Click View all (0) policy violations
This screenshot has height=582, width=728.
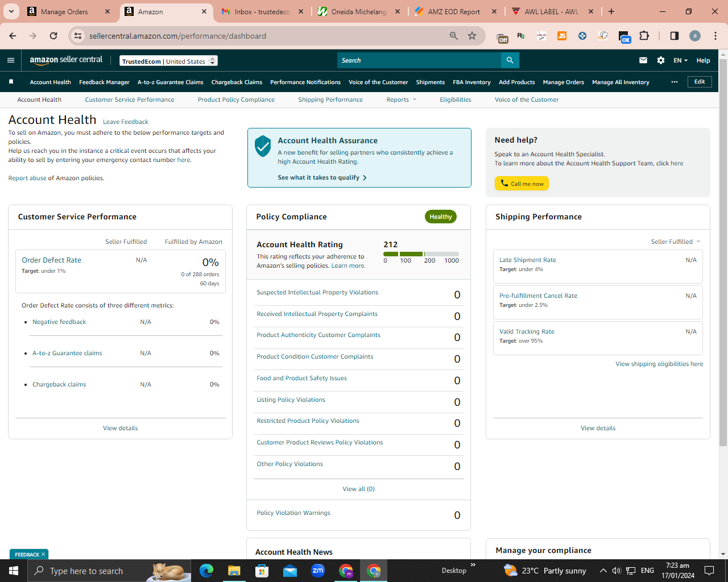358,489
